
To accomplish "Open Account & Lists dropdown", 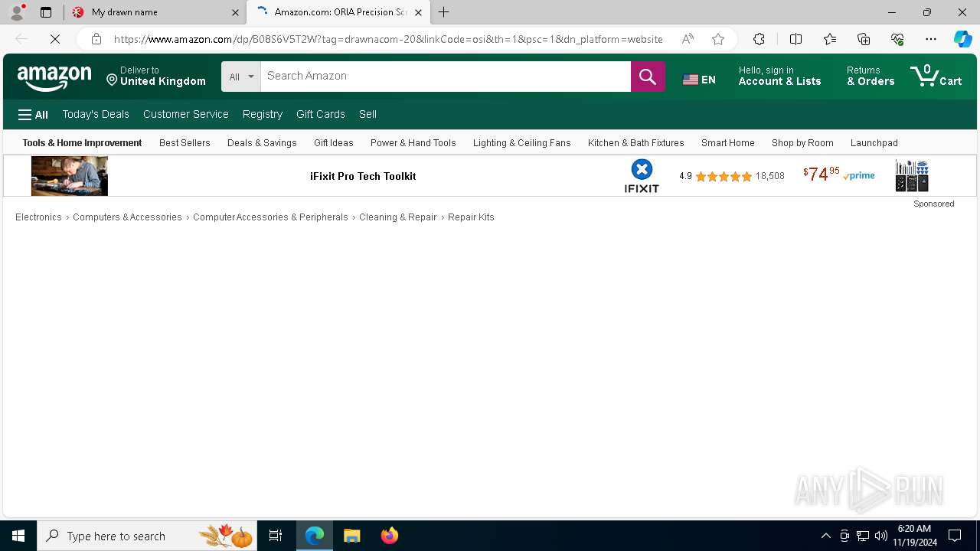I will point(779,77).
